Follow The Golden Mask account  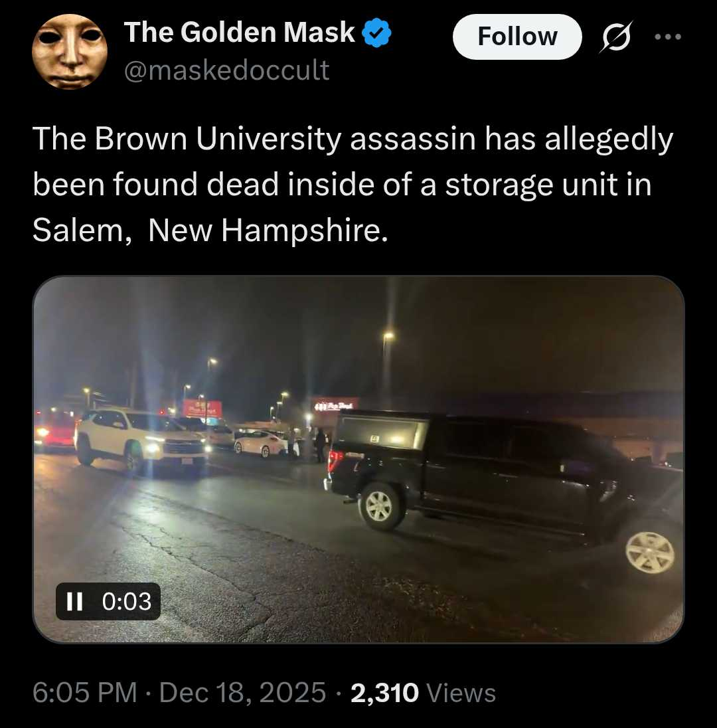(517, 37)
